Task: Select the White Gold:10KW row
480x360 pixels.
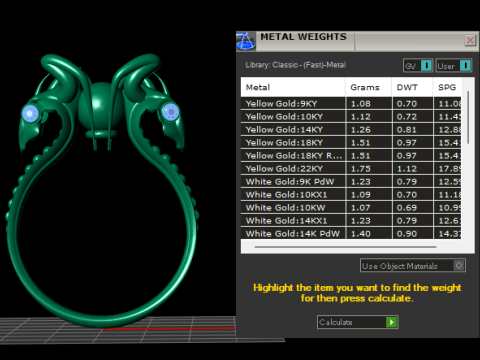Action: coord(351,208)
